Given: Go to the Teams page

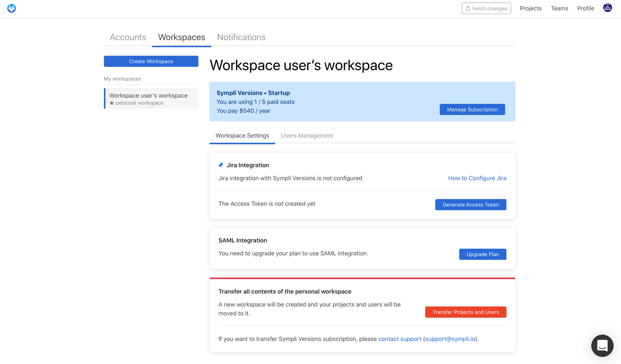Looking at the screenshot, I should coord(559,8).
